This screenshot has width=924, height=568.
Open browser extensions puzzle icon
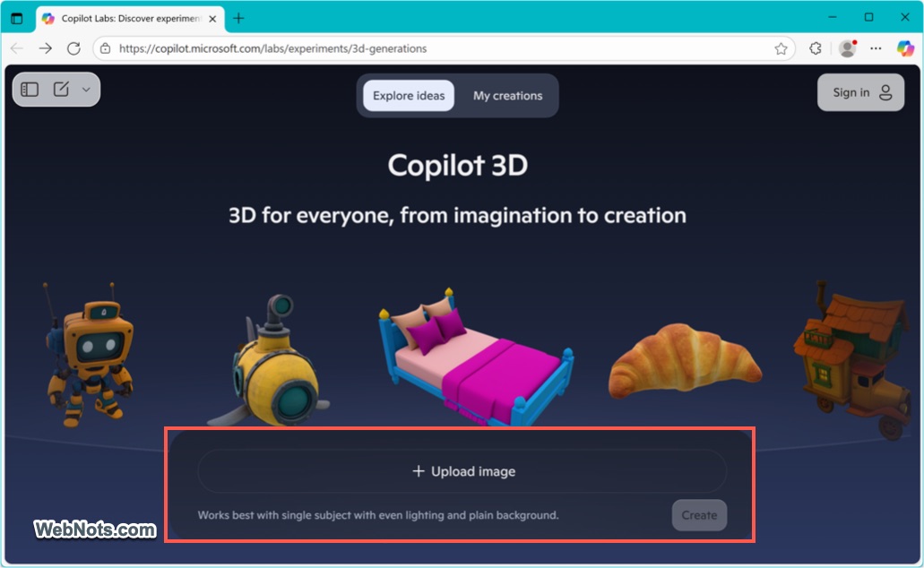click(816, 48)
